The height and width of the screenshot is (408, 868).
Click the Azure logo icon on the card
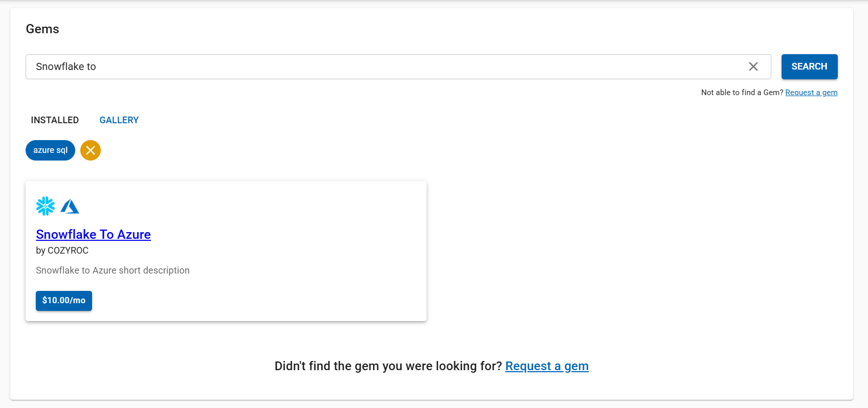click(x=70, y=206)
